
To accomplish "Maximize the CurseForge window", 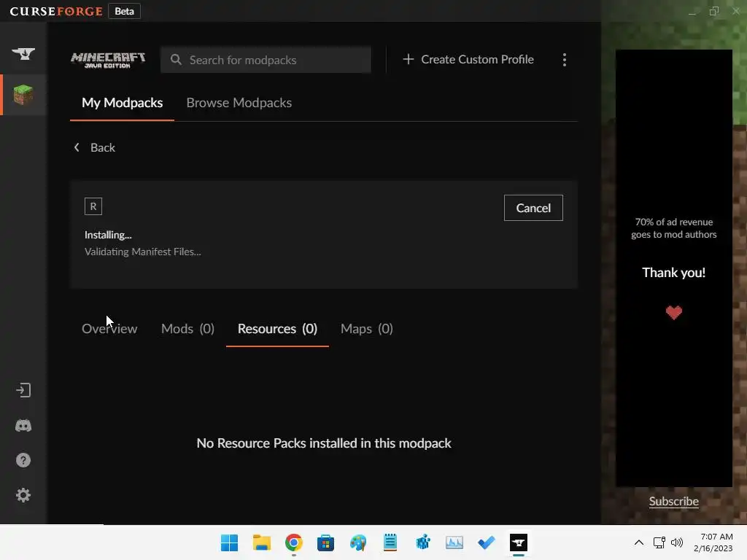I will click(713, 11).
